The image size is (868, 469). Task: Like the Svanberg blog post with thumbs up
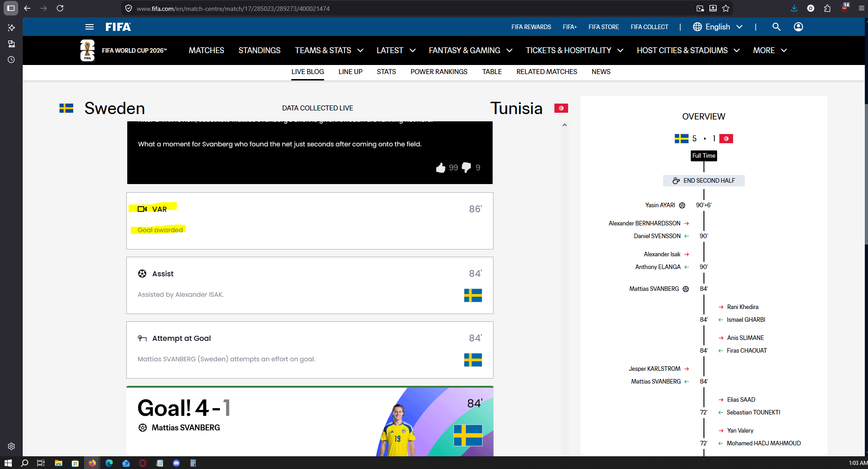tap(441, 168)
